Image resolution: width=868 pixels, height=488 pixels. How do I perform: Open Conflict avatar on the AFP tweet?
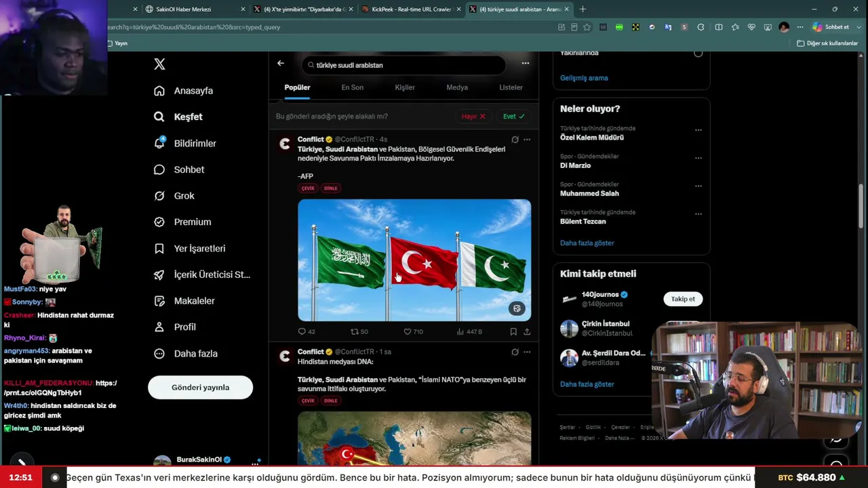(285, 143)
